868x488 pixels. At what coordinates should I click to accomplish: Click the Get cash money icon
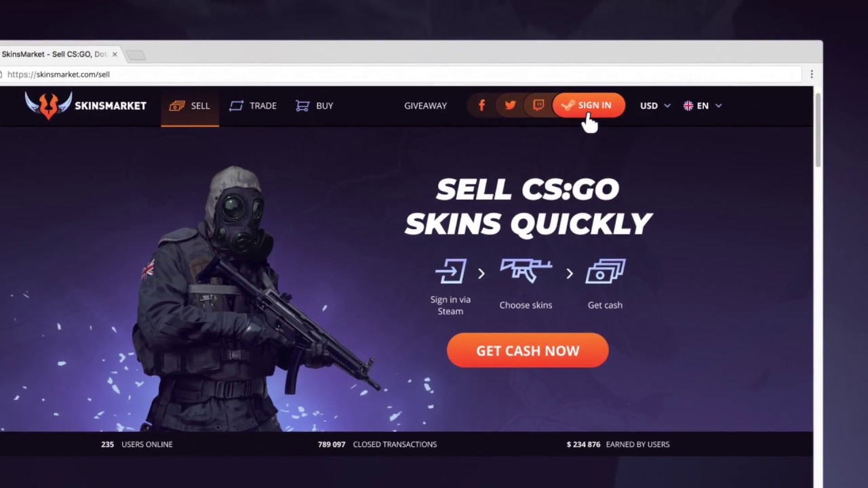606,270
